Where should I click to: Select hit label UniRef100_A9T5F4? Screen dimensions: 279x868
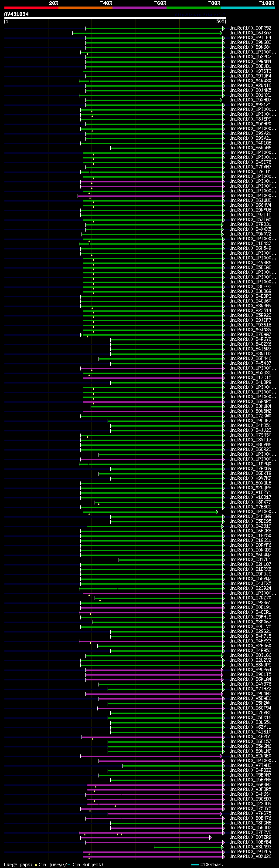point(250,76)
